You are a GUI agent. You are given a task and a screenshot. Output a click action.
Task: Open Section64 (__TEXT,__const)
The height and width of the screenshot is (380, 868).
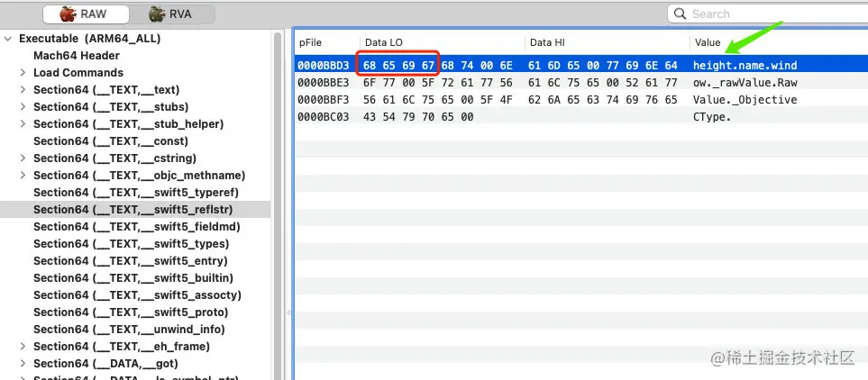[111, 141]
